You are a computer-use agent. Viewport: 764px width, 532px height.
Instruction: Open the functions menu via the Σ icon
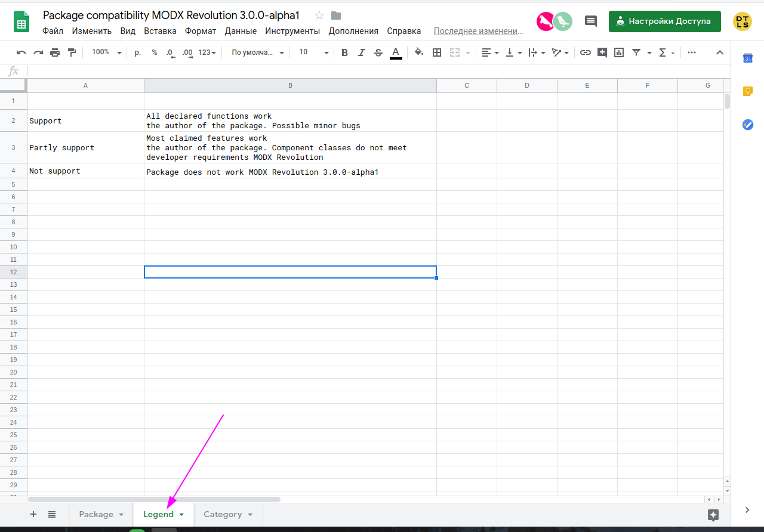[663, 52]
